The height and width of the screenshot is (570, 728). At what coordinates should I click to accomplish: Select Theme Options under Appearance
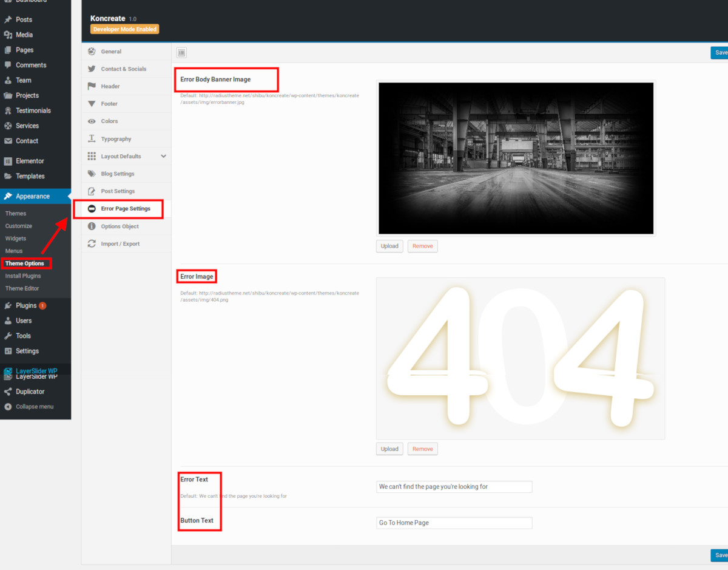click(x=25, y=263)
